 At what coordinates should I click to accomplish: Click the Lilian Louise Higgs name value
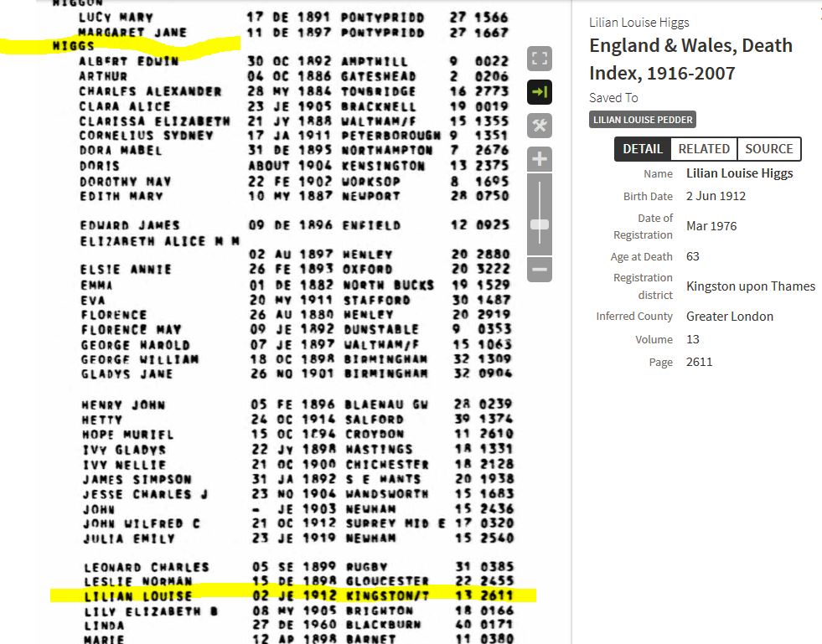pos(739,173)
